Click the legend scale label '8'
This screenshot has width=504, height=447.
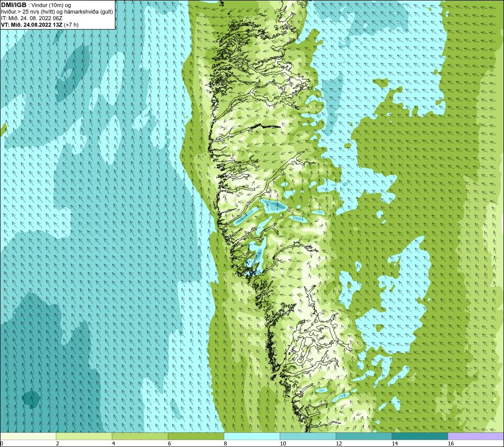pos(225,443)
